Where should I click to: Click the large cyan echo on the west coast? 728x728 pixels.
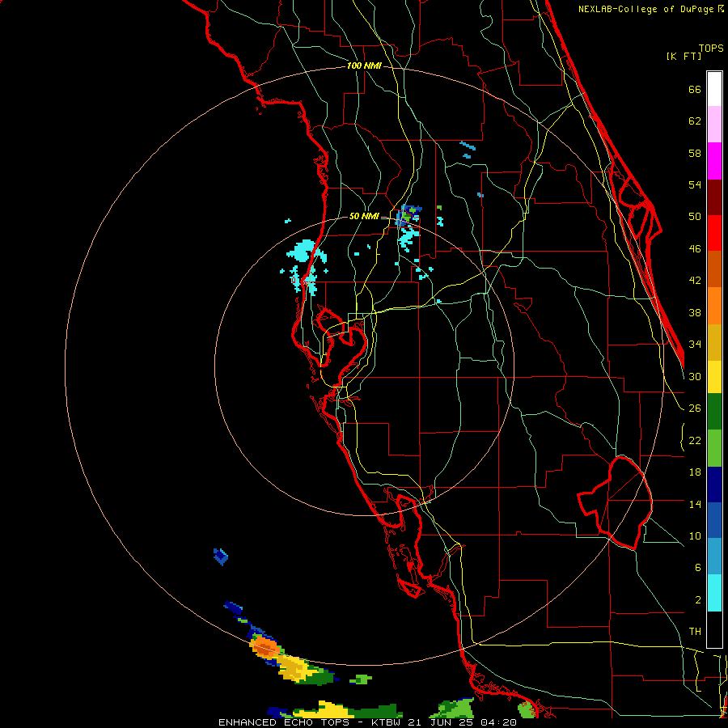303,251
